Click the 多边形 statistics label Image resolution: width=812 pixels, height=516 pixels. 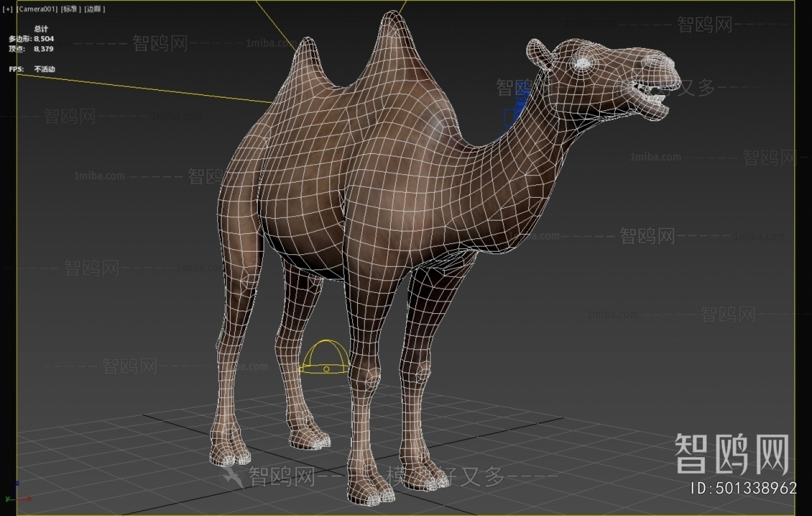pos(20,39)
